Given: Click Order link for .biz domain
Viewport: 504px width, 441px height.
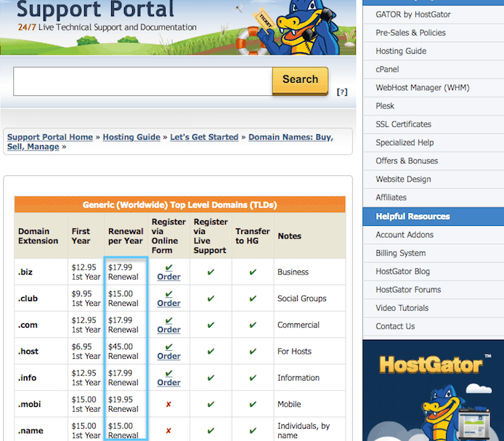Looking at the screenshot, I should [x=168, y=277].
